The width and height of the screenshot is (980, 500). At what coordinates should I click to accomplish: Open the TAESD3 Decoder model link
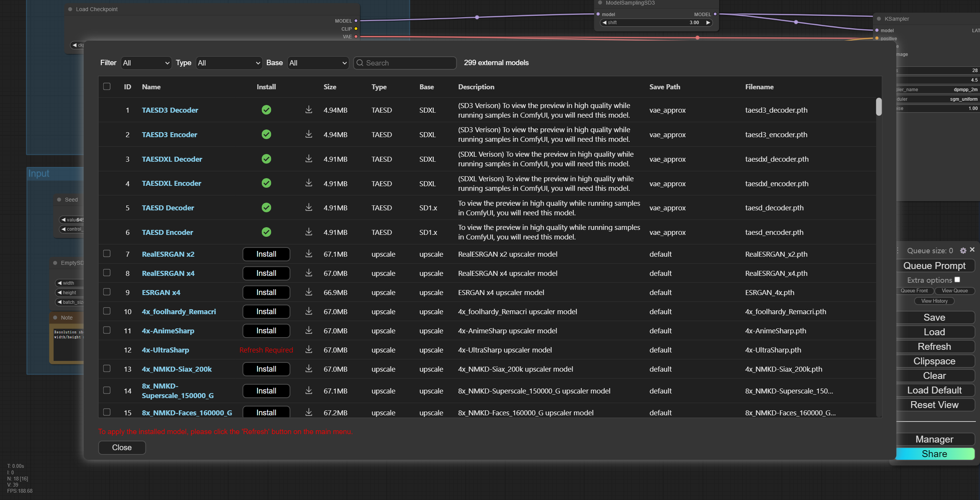[170, 110]
